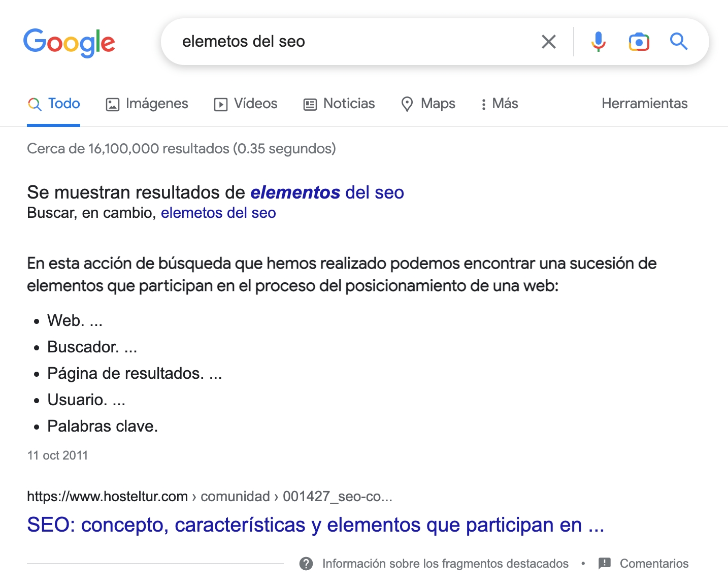
Task: Open the Maps tab
Action: click(428, 104)
